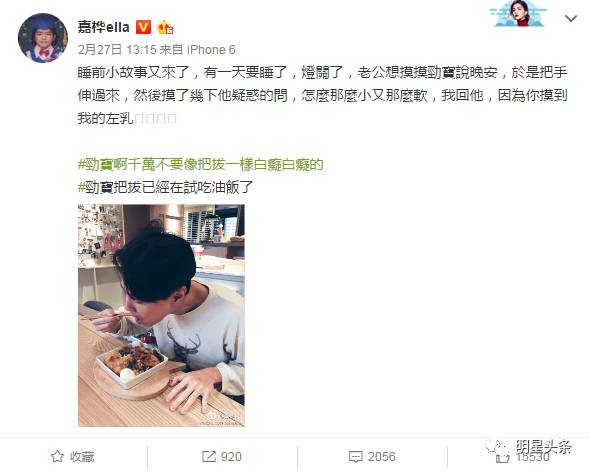
Task: Click the star icon to favorite post
Action: tap(57, 456)
